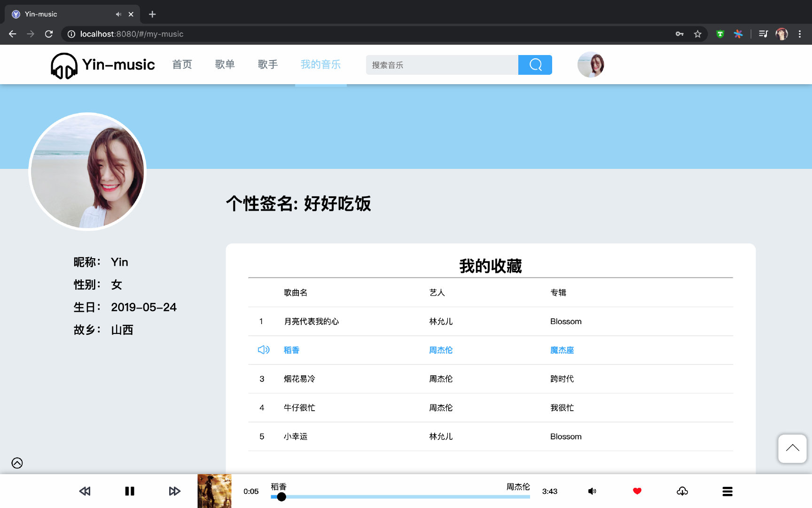Click the colorful pinwheel extension icon

coord(738,34)
